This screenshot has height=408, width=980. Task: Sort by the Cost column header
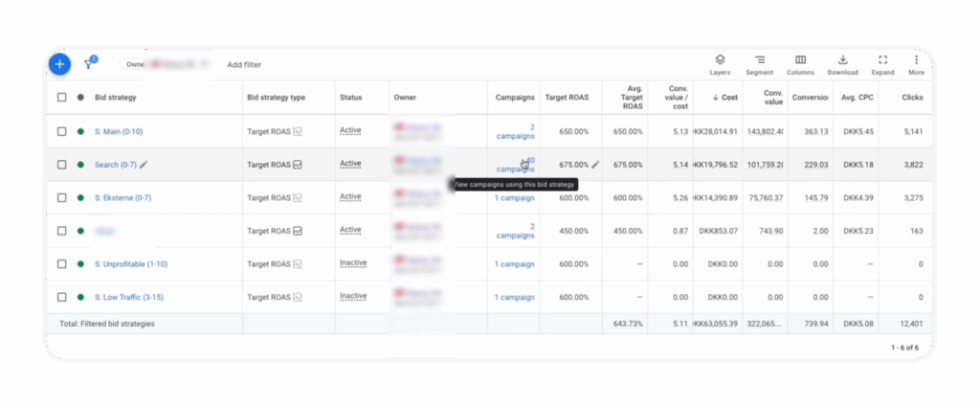[x=724, y=98]
